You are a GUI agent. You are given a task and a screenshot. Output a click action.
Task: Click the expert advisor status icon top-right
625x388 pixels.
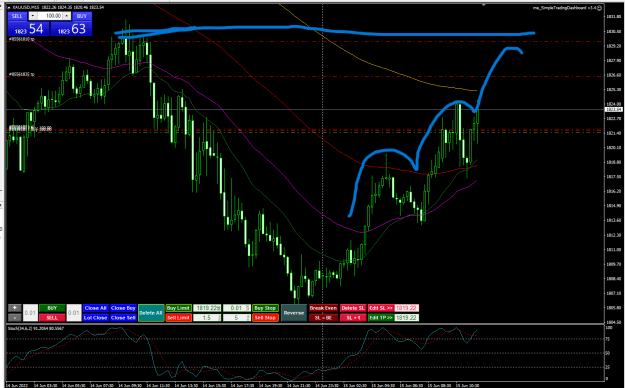(600, 8)
